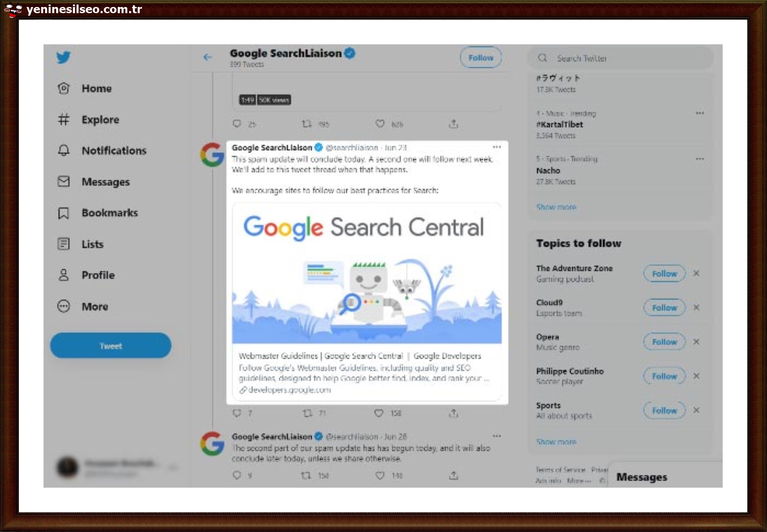Open Profile in the sidebar

(86, 275)
